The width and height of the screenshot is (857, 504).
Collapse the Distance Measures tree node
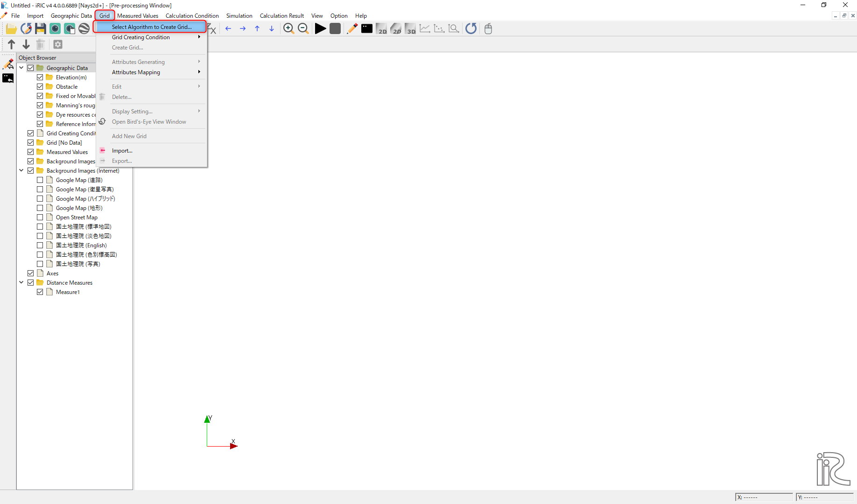[x=21, y=283]
